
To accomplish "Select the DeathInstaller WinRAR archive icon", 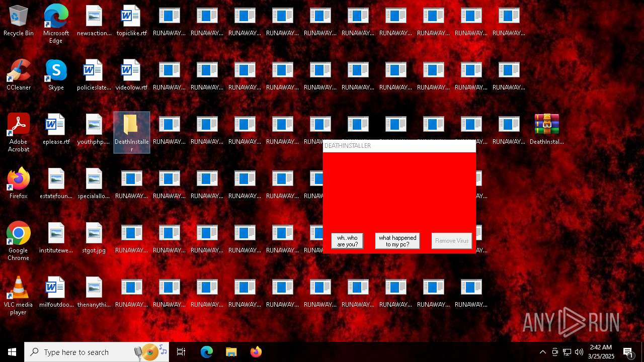I will click(547, 130).
